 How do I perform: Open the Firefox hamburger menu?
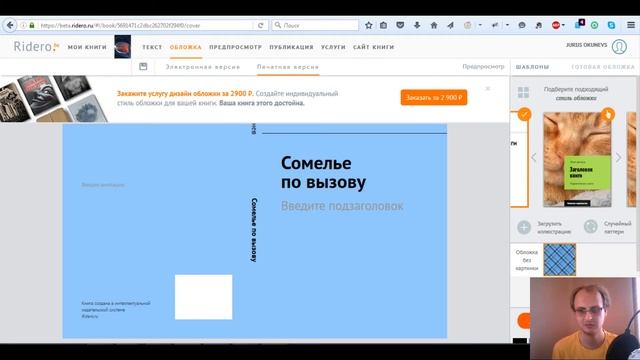point(631,25)
